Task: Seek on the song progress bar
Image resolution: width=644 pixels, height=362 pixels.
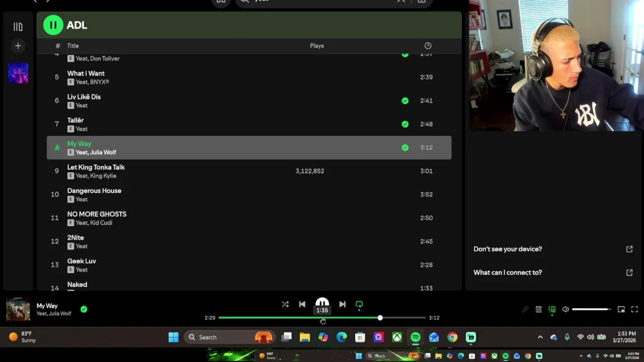Action: 322,318
